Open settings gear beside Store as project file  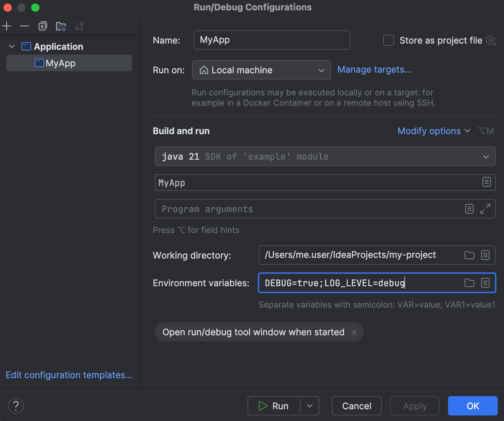point(491,40)
